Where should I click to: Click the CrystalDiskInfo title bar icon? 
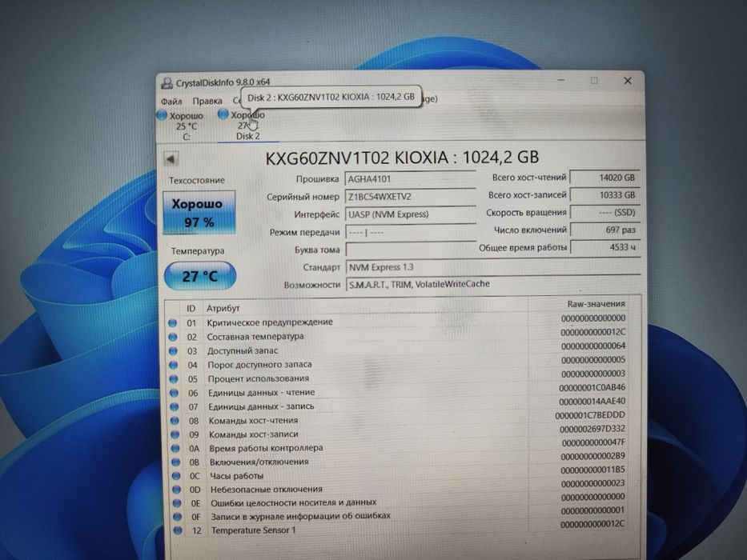tap(167, 83)
